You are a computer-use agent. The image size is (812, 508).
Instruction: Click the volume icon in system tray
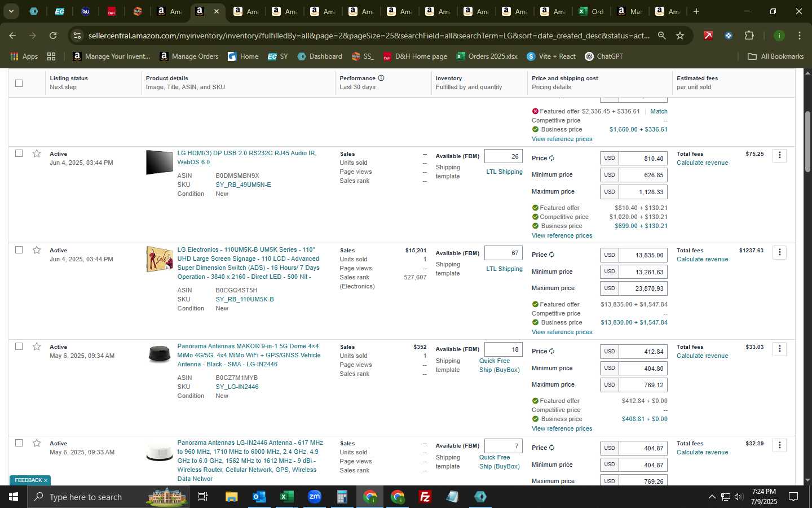click(739, 497)
